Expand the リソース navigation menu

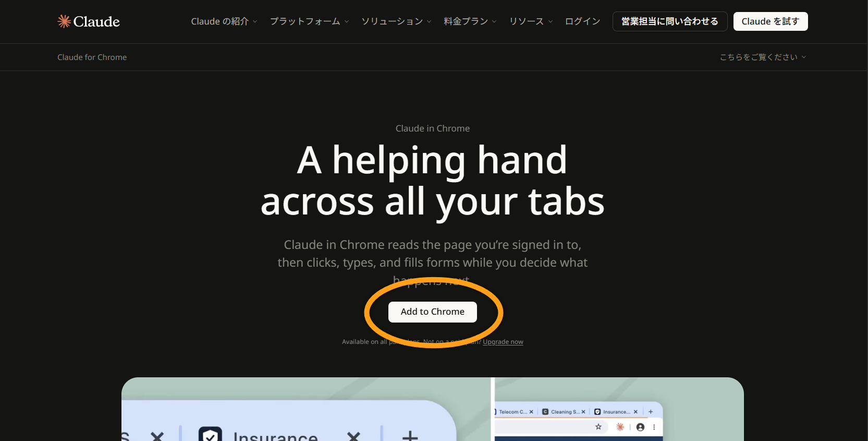pyautogui.click(x=531, y=21)
